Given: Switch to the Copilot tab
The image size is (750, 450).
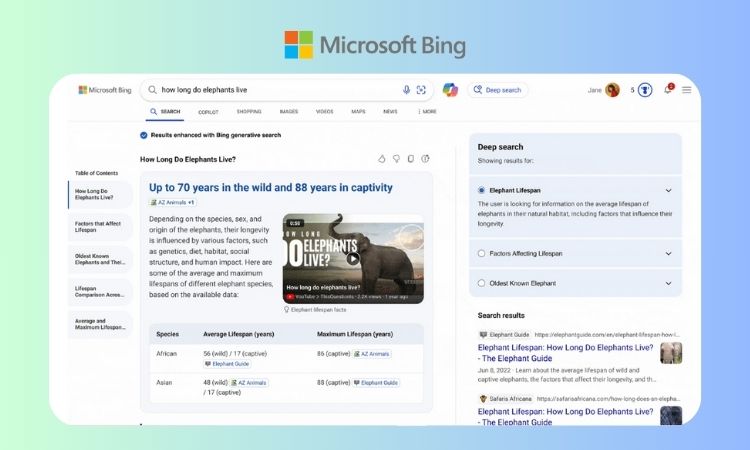Looking at the screenshot, I should point(208,112).
